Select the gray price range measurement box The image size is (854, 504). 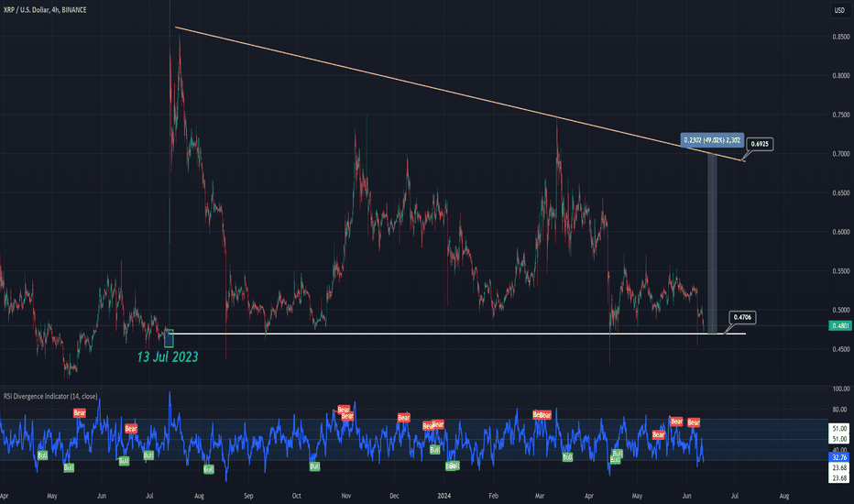pos(712,244)
